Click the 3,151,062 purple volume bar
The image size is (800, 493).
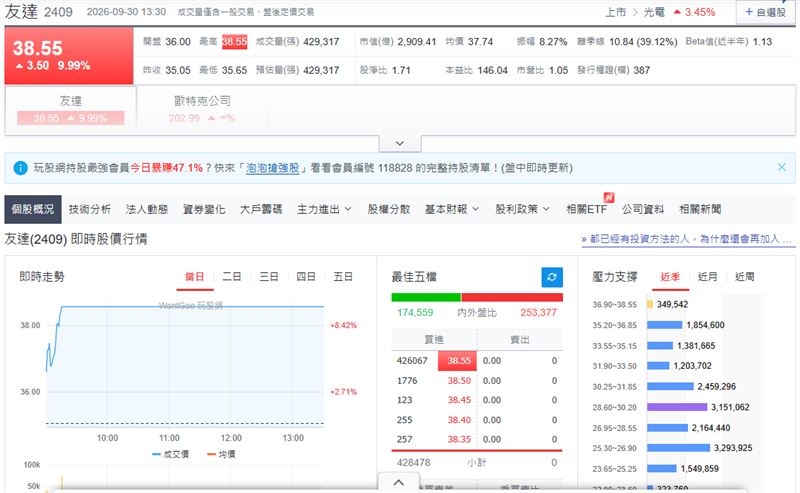pyautogui.click(x=677, y=407)
